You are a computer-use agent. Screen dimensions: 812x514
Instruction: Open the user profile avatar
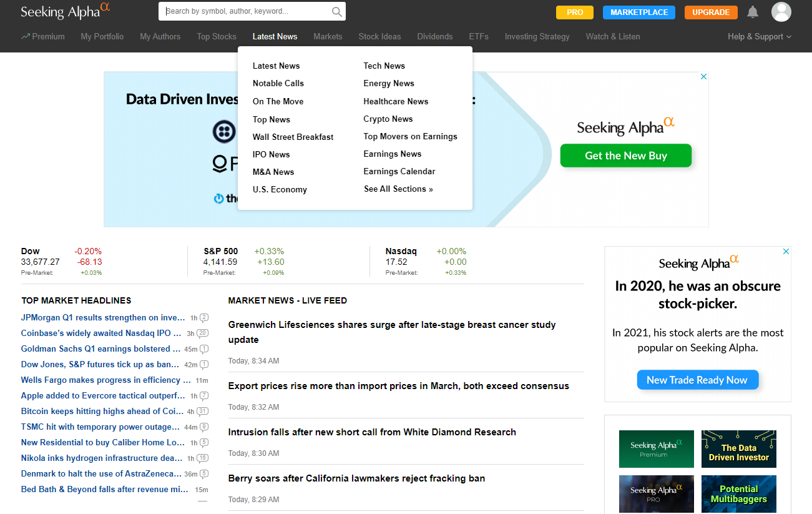(781, 12)
